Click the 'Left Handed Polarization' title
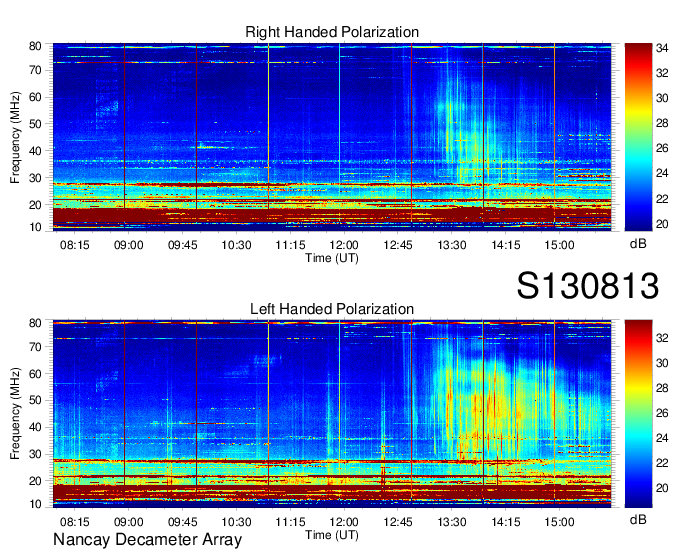The width and height of the screenshot is (680, 552). [332, 309]
